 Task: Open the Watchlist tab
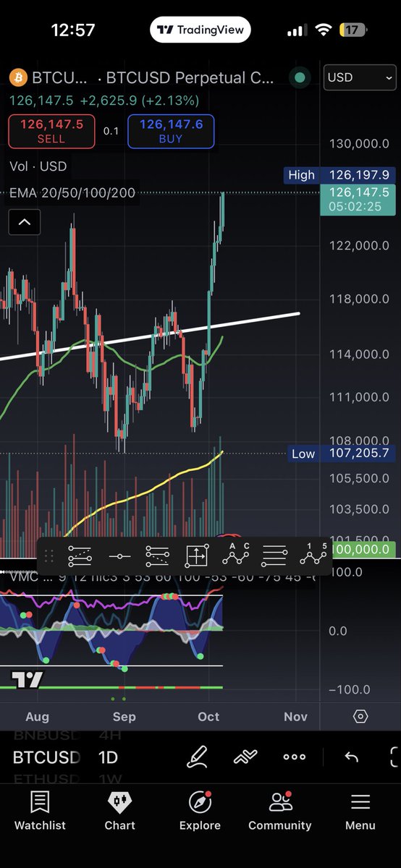(40, 812)
